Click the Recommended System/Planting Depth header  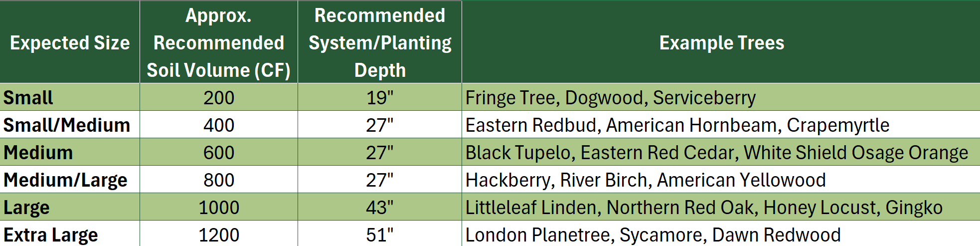[x=380, y=42]
